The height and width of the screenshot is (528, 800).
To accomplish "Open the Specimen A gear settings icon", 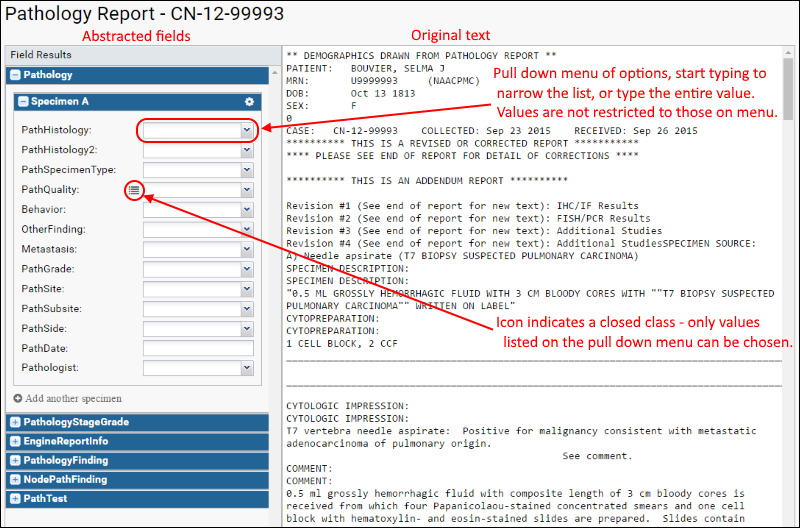I will tap(249, 102).
